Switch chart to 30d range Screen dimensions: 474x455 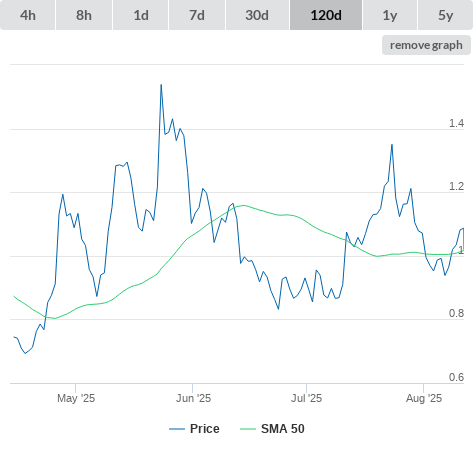(257, 15)
